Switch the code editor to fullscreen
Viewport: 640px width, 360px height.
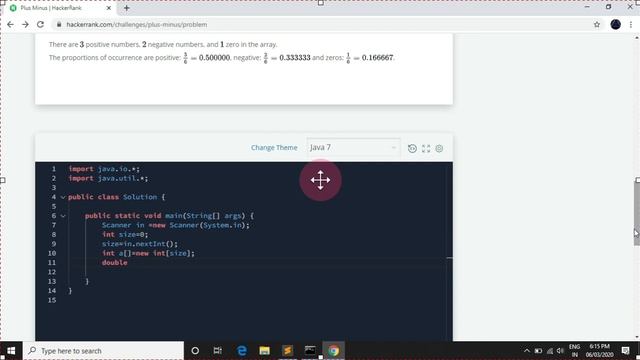(x=426, y=149)
